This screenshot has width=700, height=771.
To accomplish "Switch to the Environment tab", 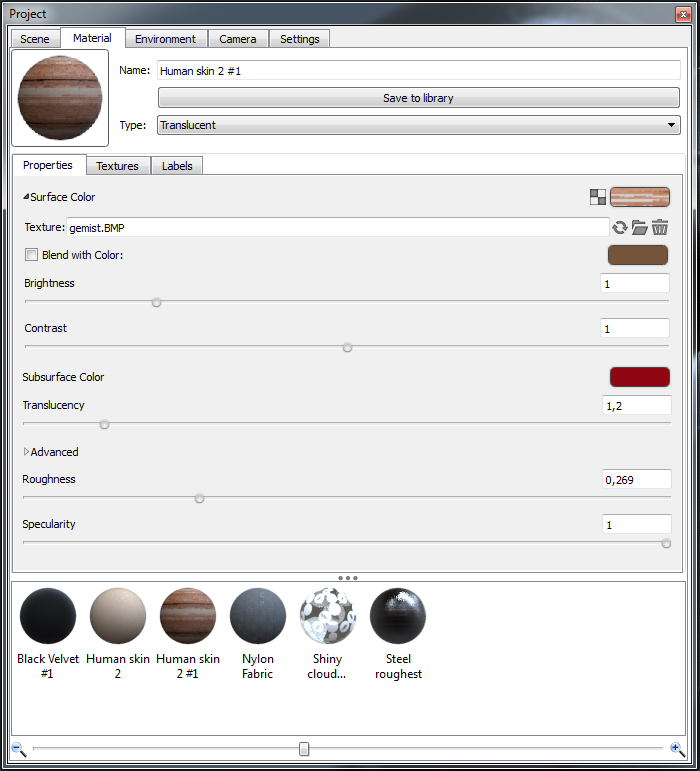I will pyautogui.click(x=165, y=39).
